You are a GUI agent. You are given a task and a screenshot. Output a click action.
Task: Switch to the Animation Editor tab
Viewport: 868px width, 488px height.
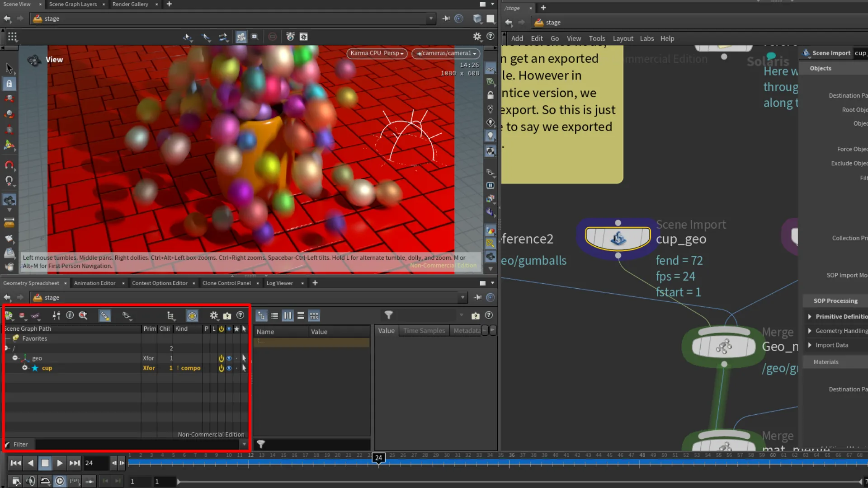click(94, 283)
